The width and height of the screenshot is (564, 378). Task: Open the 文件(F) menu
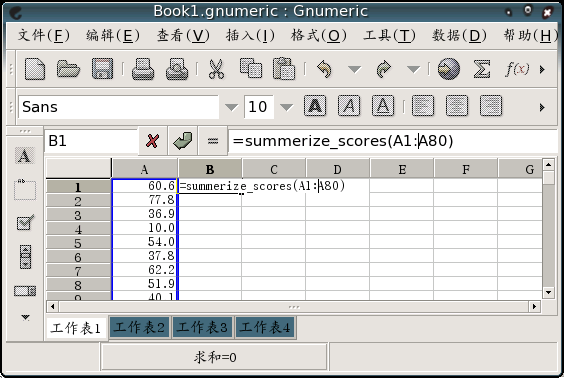pyautogui.click(x=44, y=35)
